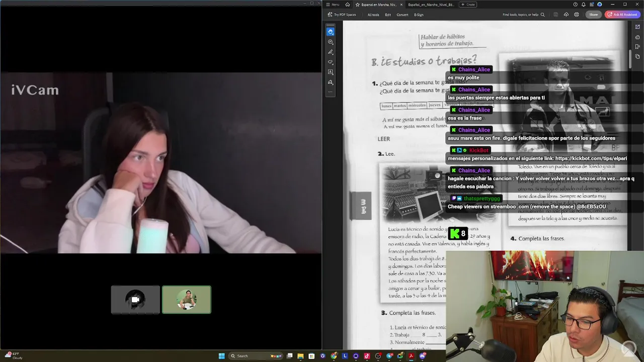Open the Acrobat Menu button
This screenshot has height=362, width=644.
(332, 5)
